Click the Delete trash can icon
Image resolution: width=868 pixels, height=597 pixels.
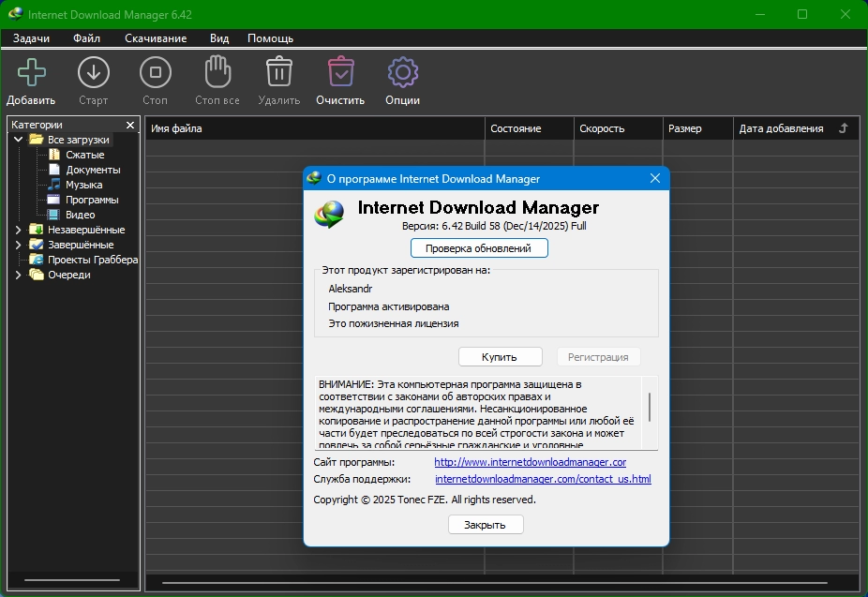[x=279, y=73]
